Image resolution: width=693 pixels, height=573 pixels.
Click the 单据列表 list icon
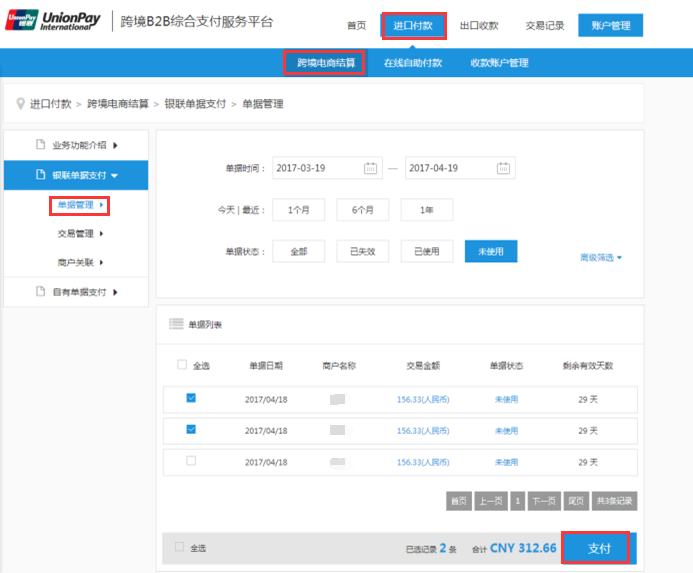pyautogui.click(x=176, y=324)
